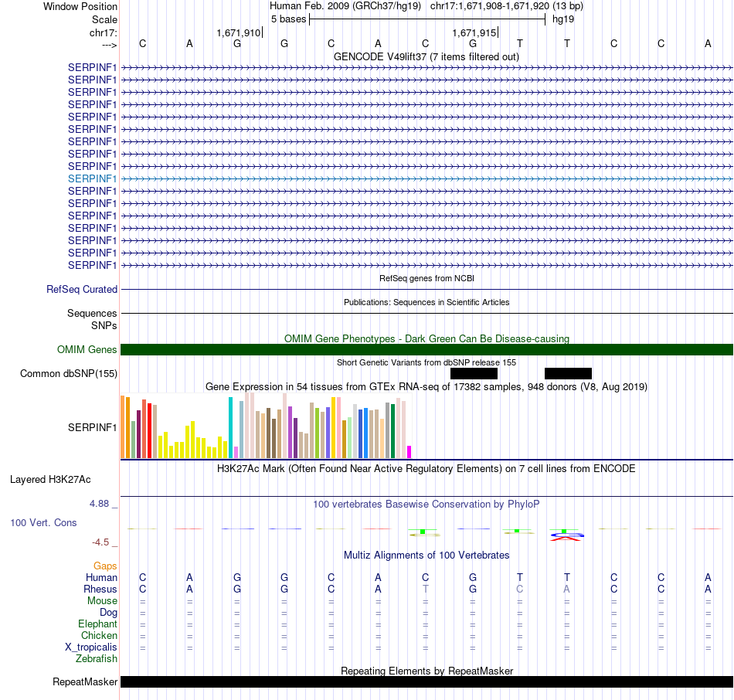
Task: Click the Scale label in header
Action: 105,19
